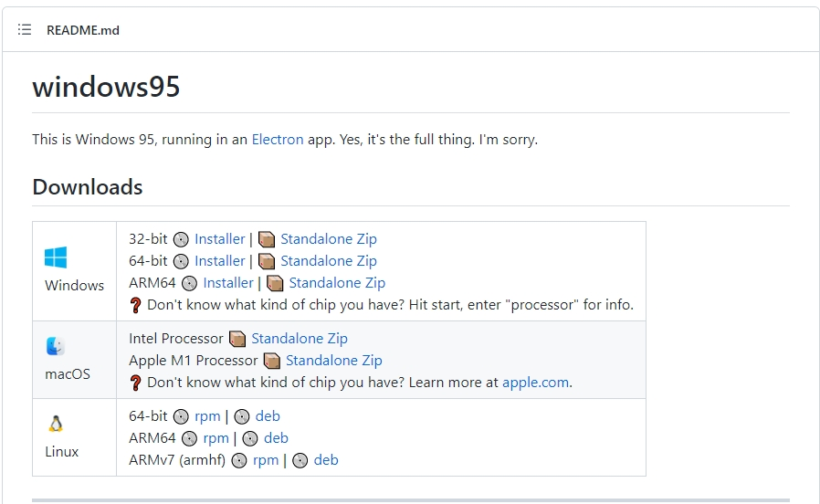
Task: Click the macOS Finder icon
Action: 56,346
